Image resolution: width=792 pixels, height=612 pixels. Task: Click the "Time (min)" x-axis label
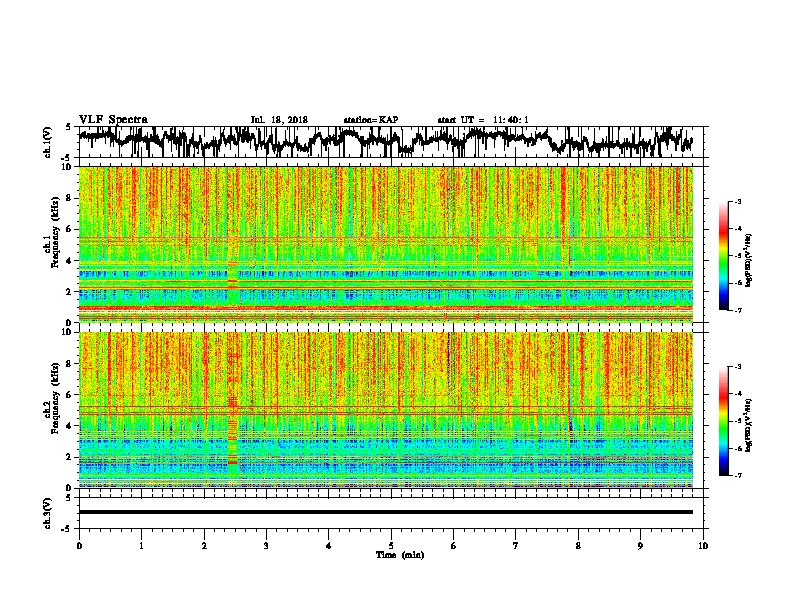[x=400, y=555]
